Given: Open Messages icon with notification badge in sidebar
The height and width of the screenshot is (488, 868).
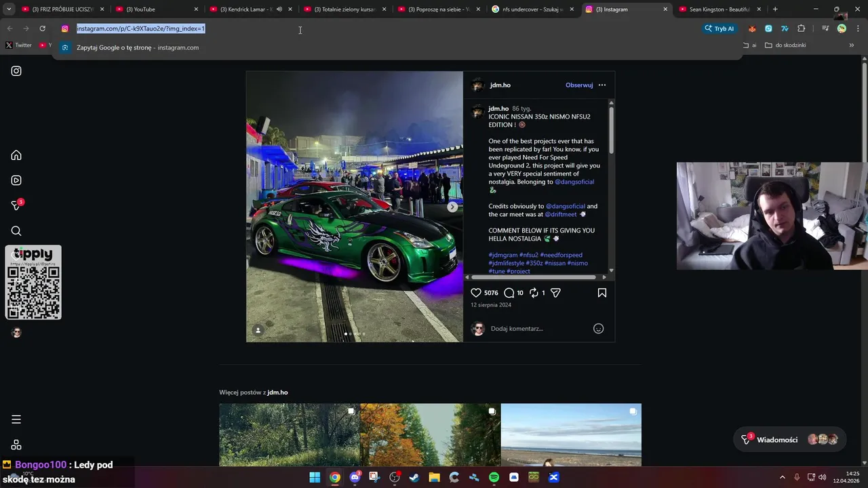Looking at the screenshot, I should pos(16,205).
